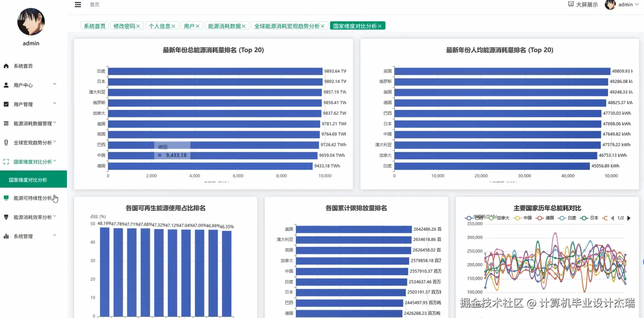Image resolution: width=644 pixels, height=318 pixels.
Task: Toggle the 印度 legend series
Action: tap(567, 218)
